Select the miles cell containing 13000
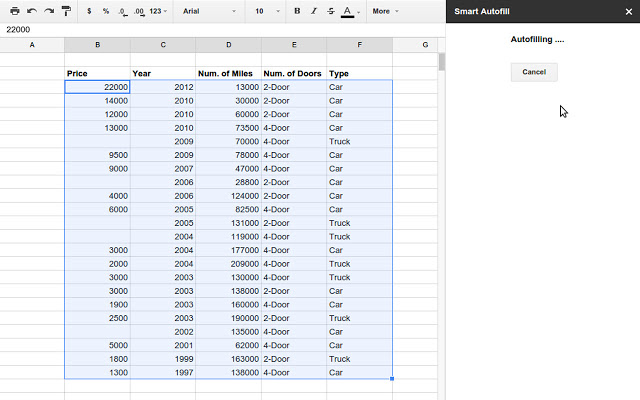640x400 pixels. pos(229,87)
